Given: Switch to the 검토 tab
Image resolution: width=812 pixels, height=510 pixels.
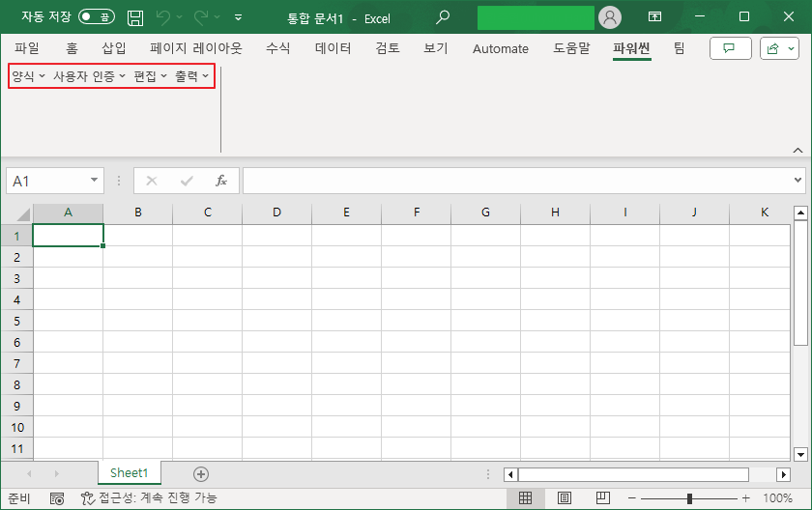Looking at the screenshot, I should click(388, 48).
